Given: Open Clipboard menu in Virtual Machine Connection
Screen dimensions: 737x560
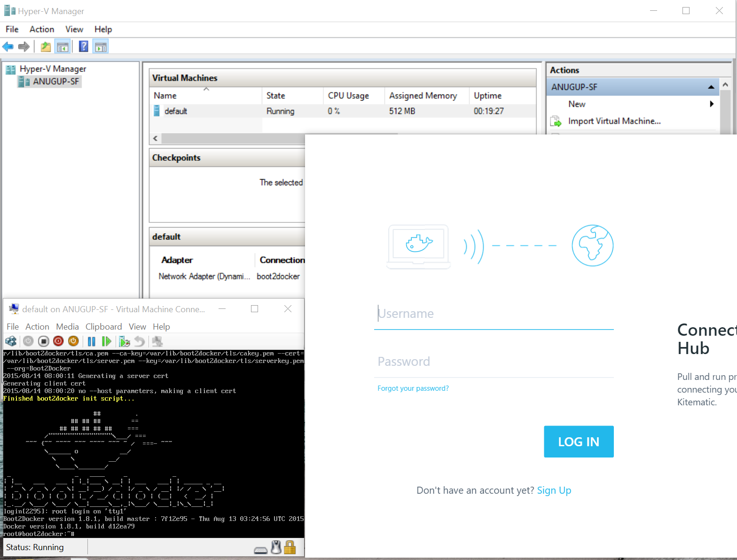Looking at the screenshot, I should 103,326.
